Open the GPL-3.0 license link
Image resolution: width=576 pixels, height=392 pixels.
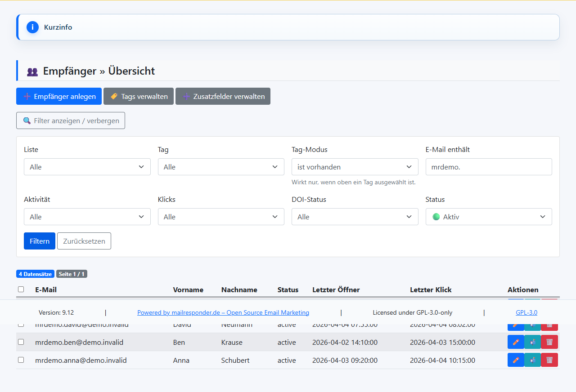(x=526, y=312)
